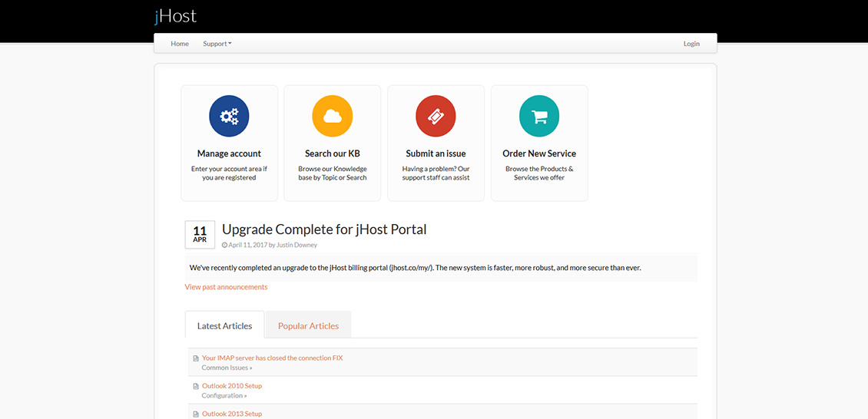Viewport: 868px width, 419px height.
Task: Click the red ticket Submit an issue icon
Action: pyautogui.click(x=436, y=116)
